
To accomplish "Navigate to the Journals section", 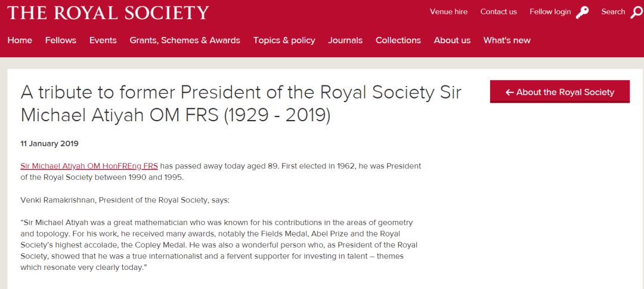I will (x=345, y=40).
